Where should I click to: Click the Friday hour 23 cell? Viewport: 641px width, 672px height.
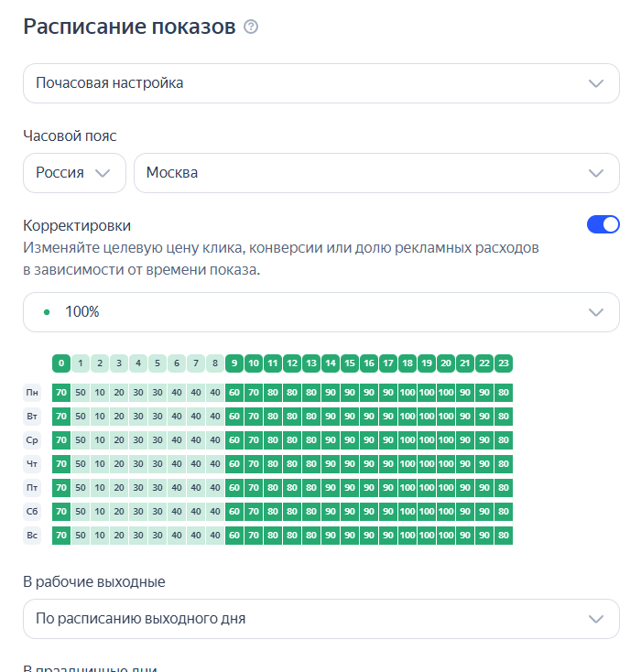coord(504,488)
